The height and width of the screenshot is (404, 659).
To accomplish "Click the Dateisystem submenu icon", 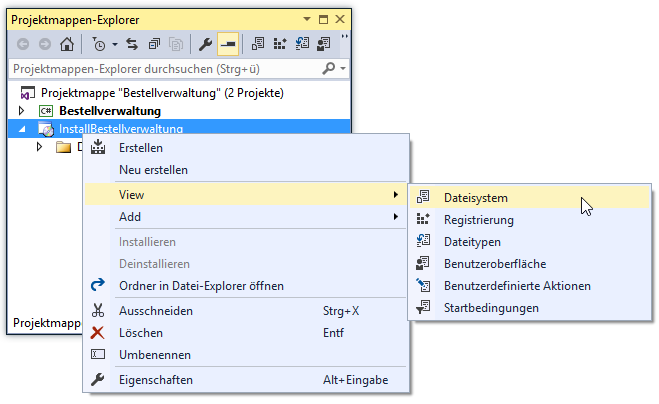I will tap(423, 197).
